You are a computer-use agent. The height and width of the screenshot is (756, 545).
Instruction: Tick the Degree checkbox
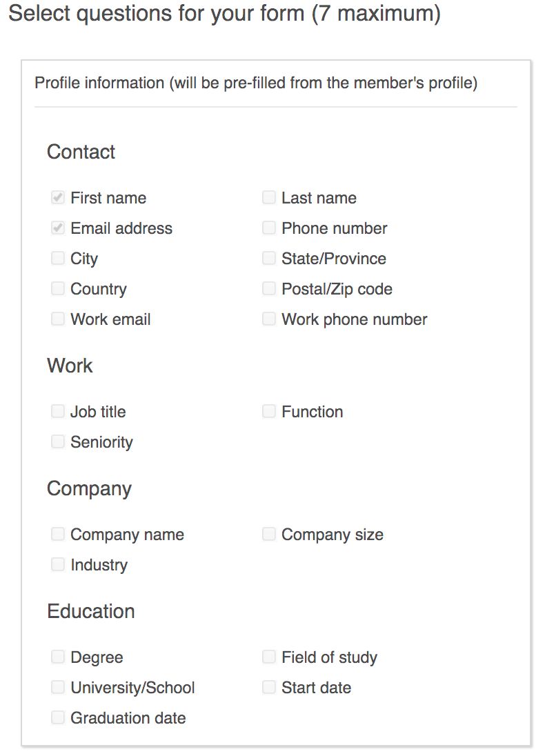pos(58,657)
